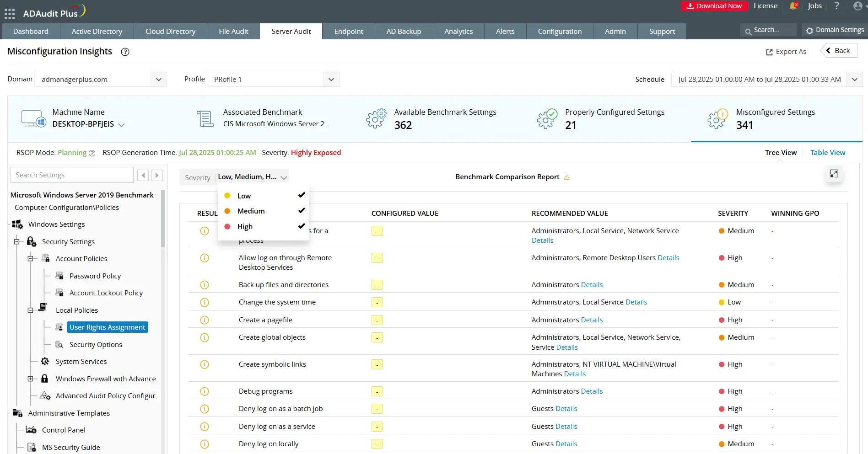This screenshot has width=868, height=454.
Task: Collapse the Security Settings tree node
Action: 17,242
